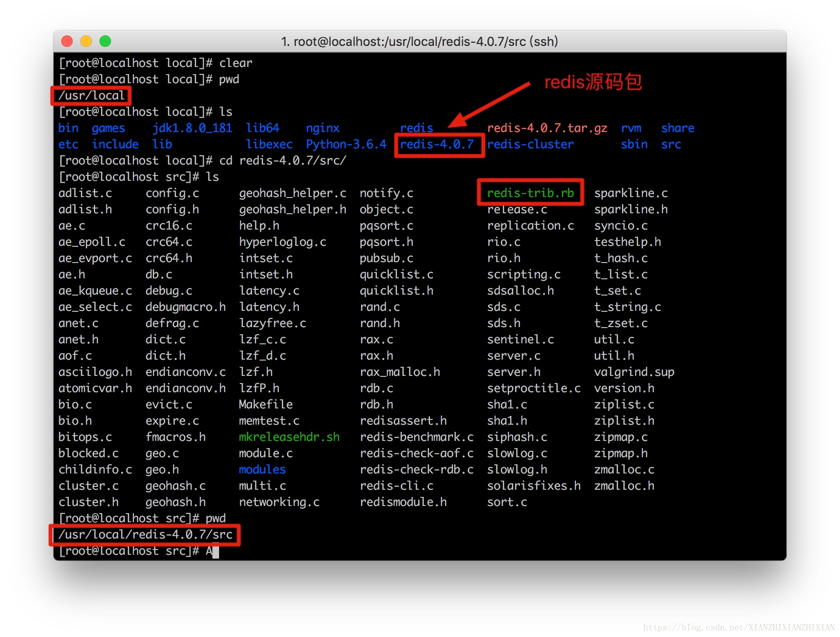Viewport: 840px width, 637px height.
Task: Close the terminal window with red button
Action: click(x=67, y=41)
